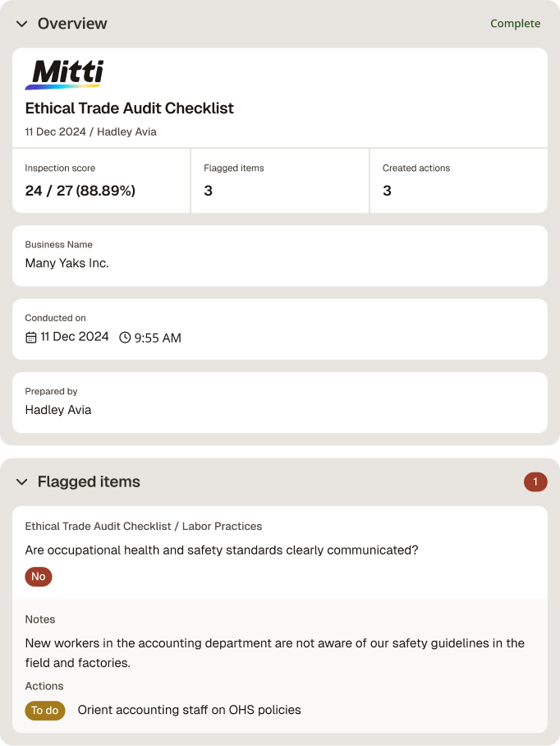Screen dimensions: 560x746
Task: Click the Mitti logo
Action: (x=64, y=75)
